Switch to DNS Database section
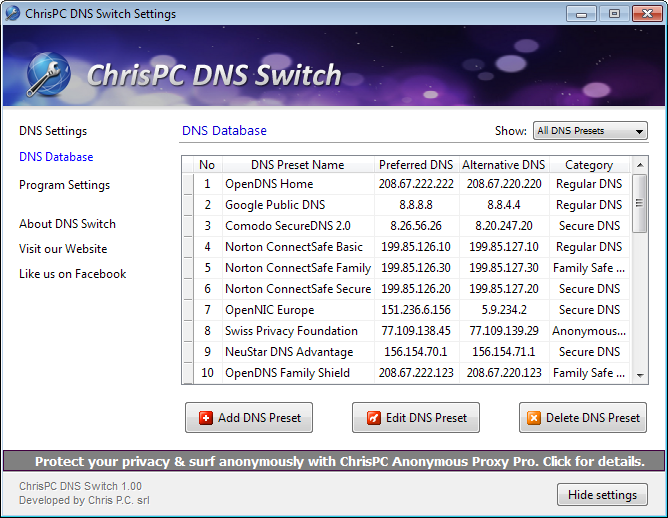The height and width of the screenshot is (518, 668). (x=56, y=157)
